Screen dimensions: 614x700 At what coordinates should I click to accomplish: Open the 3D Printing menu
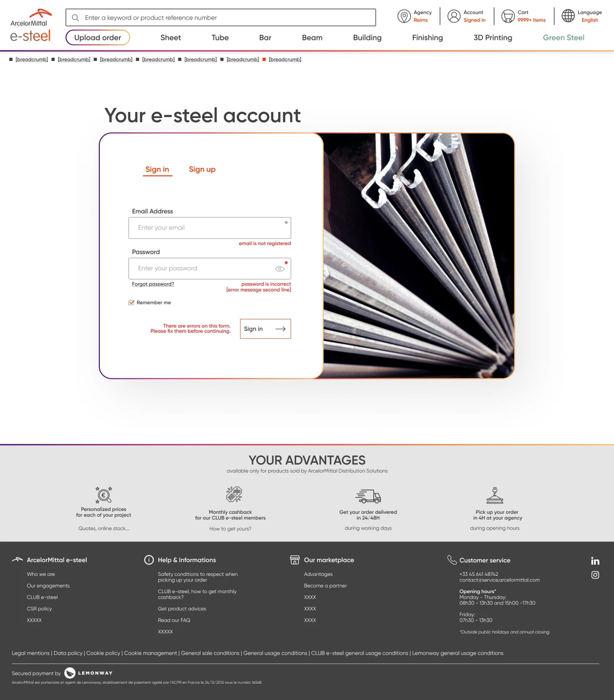point(493,38)
